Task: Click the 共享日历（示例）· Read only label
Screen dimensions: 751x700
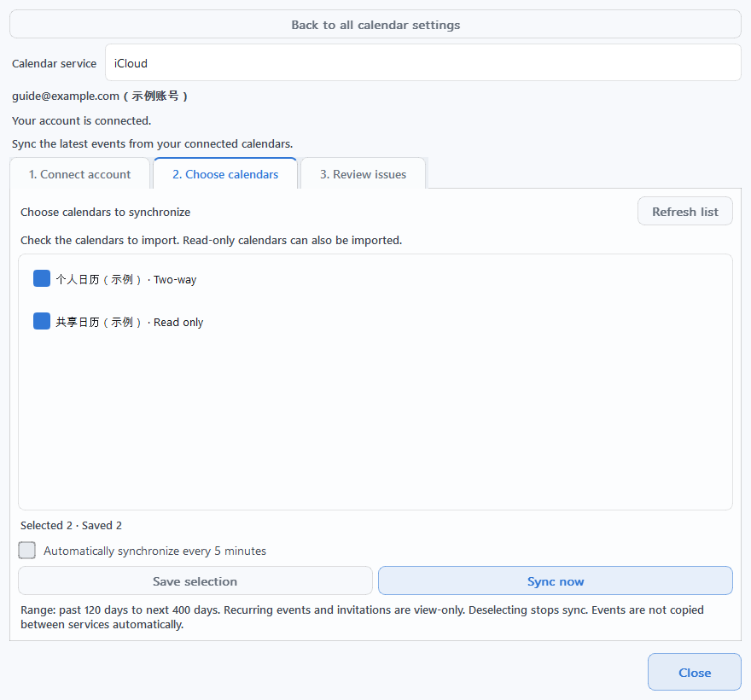Action: [x=130, y=322]
